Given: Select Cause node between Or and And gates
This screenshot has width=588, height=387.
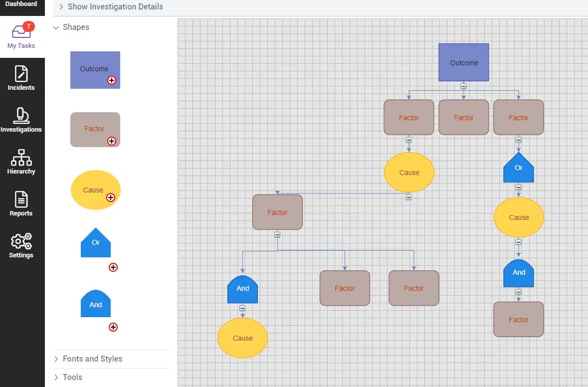Looking at the screenshot, I should pos(519,217).
